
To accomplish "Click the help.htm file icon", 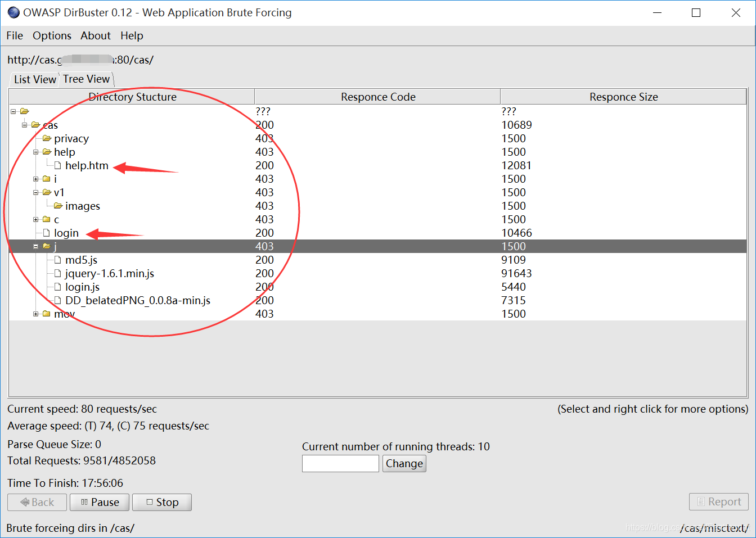I will 57,165.
